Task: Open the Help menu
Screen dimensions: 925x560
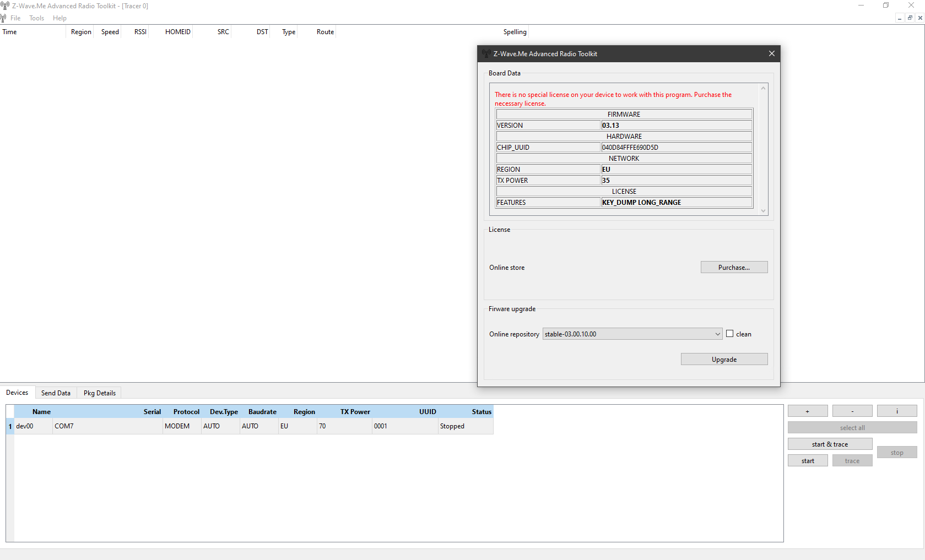Action: [x=59, y=18]
